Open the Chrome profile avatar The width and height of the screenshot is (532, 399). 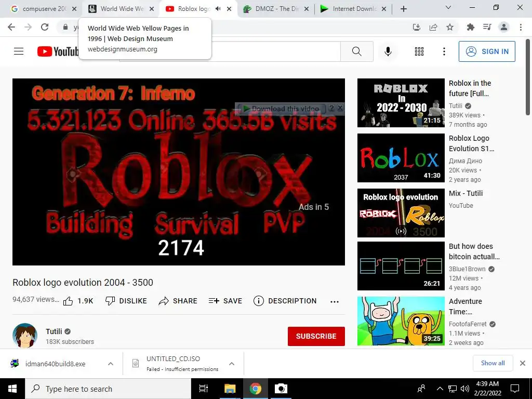coord(504,27)
